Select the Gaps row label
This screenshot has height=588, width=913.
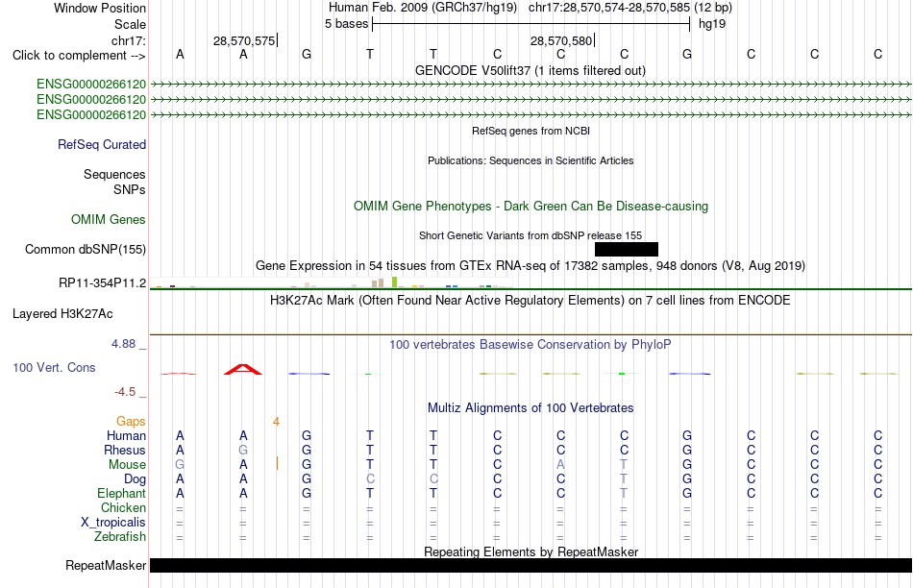(x=131, y=421)
